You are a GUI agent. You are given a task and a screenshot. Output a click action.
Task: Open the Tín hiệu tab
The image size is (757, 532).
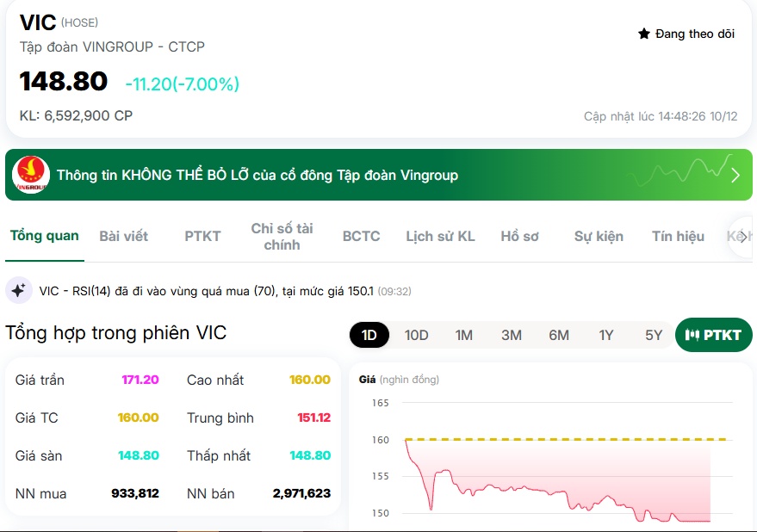pos(676,236)
